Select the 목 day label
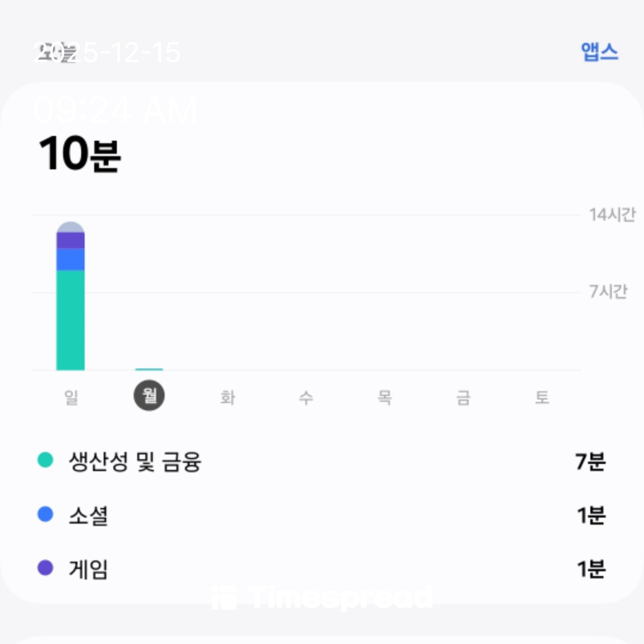The height and width of the screenshot is (644, 644). [x=385, y=397]
